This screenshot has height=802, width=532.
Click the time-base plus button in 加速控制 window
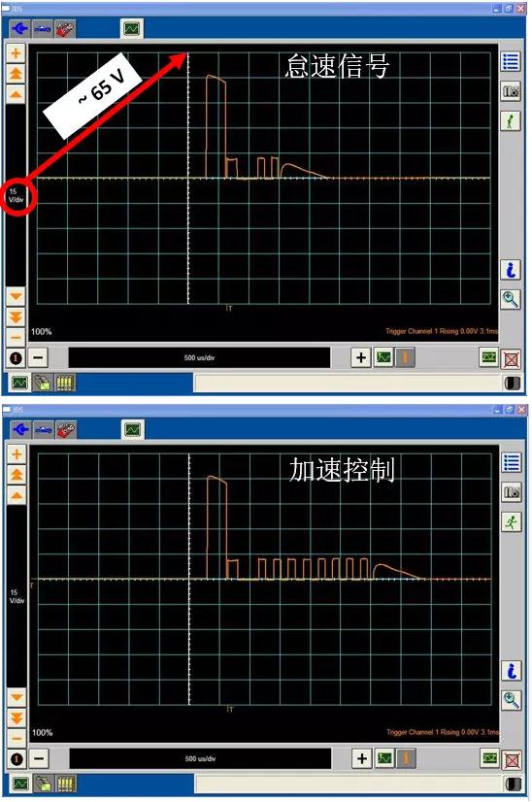click(362, 758)
